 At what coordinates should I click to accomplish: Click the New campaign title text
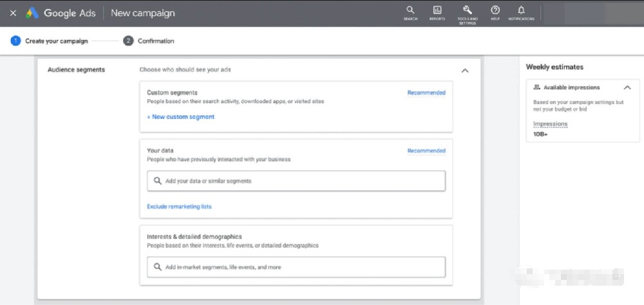tap(143, 13)
